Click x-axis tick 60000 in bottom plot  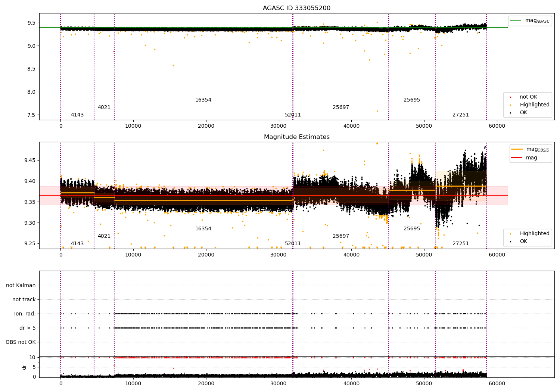497,383
